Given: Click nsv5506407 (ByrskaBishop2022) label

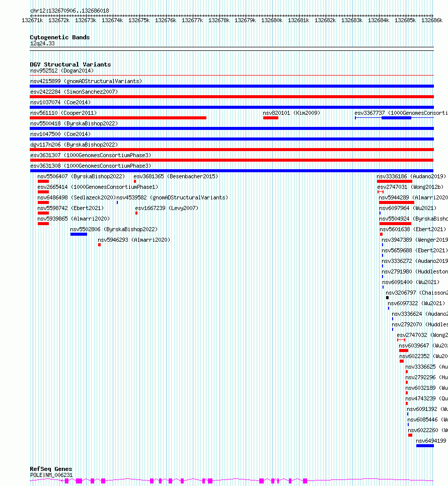Looking at the screenshot, I should coord(81,176).
